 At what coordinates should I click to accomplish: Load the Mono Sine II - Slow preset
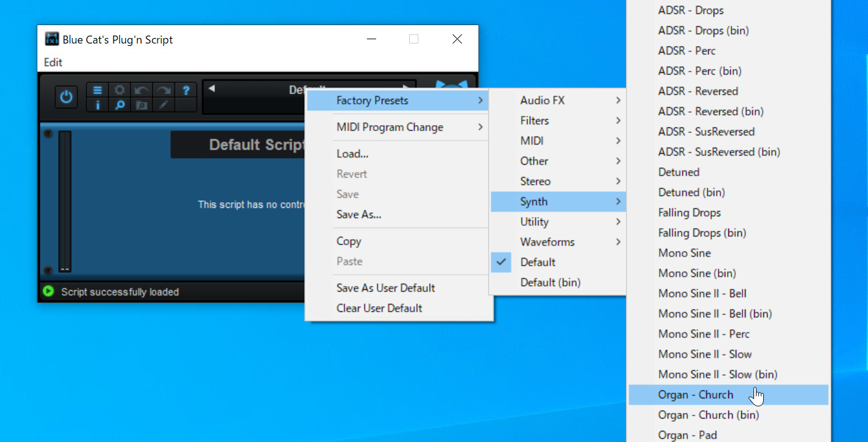coord(728,354)
